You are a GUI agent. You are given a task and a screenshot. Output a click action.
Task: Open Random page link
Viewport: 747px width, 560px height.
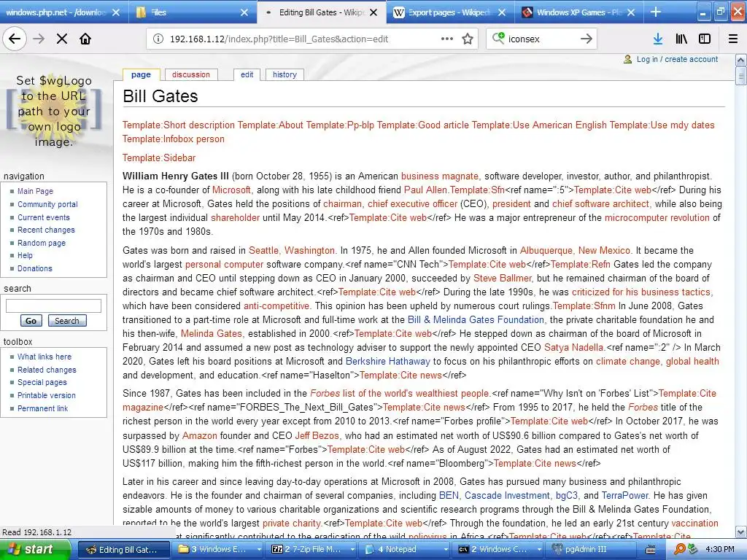[x=42, y=243]
